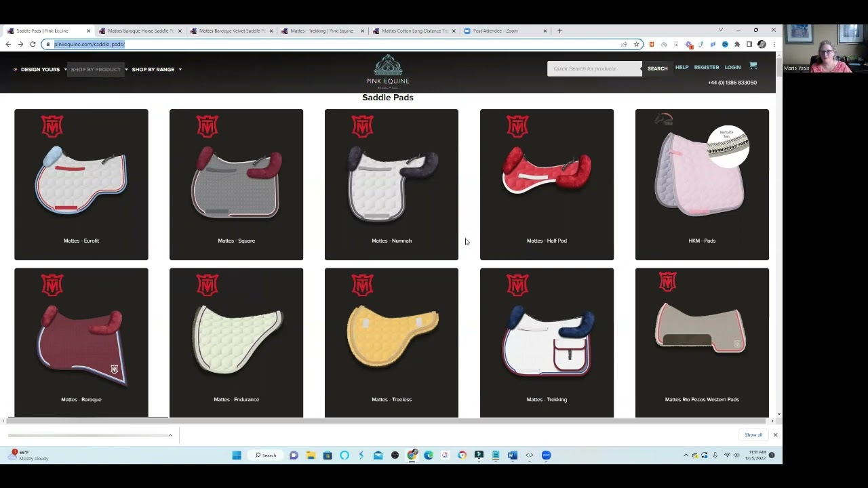
Task: Open Zoom from the taskbar
Action: (546, 455)
